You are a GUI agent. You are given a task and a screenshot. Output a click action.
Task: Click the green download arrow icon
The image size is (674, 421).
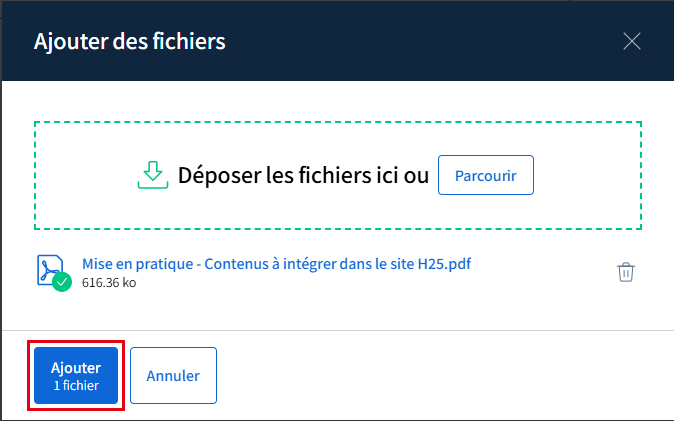153,175
